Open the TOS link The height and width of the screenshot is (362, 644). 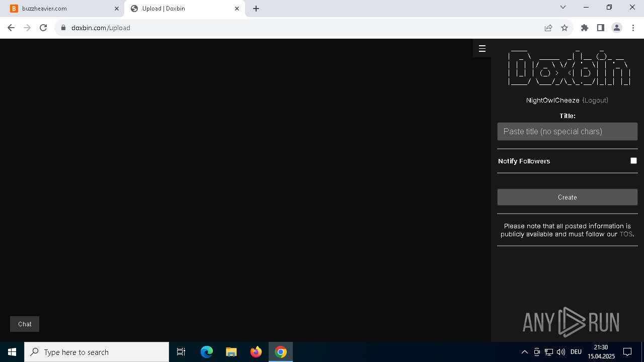tap(626, 234)
